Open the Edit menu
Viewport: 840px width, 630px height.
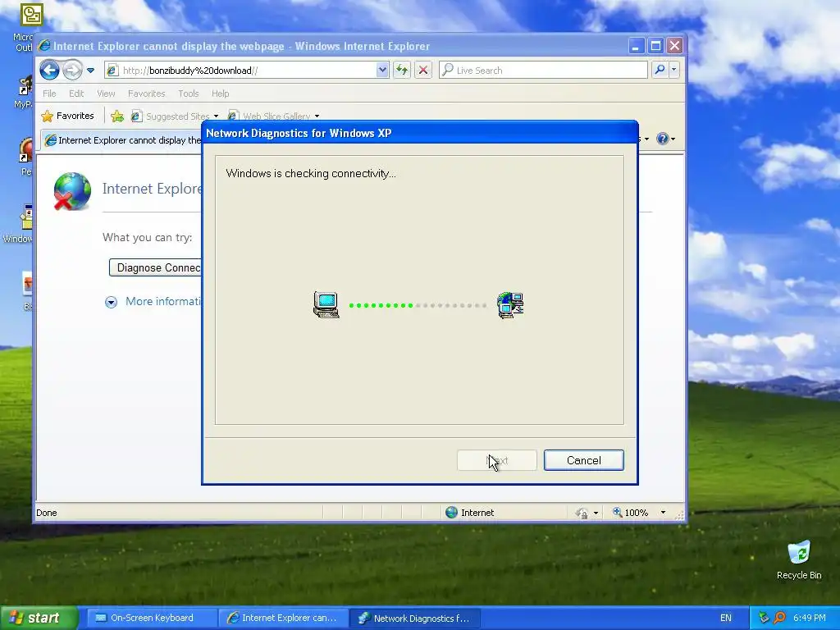tap(76, 94)
